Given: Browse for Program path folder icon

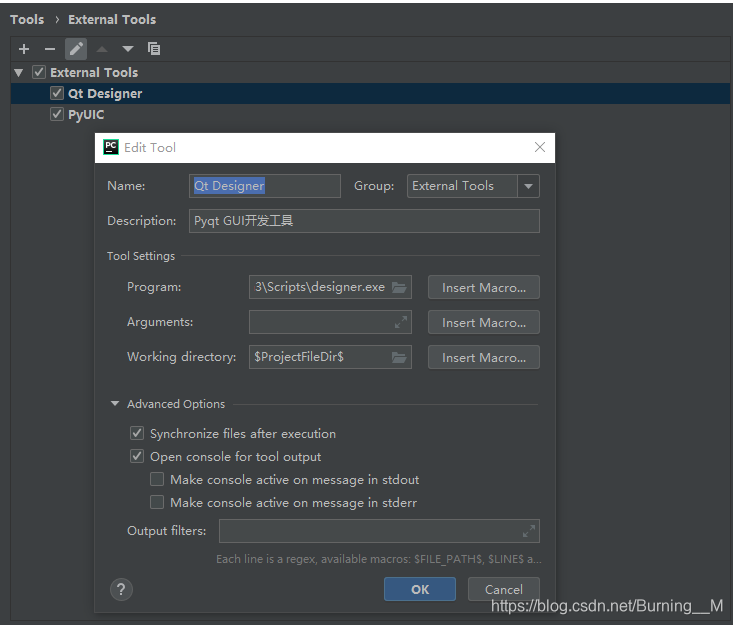Looking at the screenshot, I should point(399,287).
